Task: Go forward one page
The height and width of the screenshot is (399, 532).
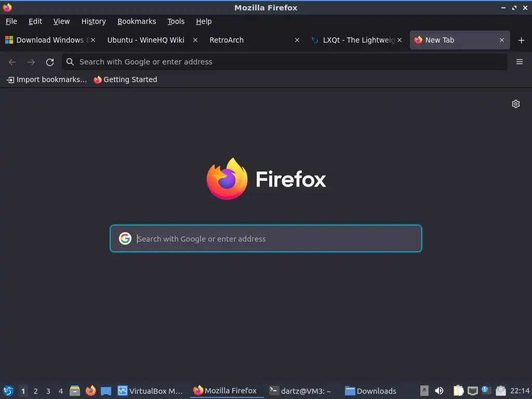Action: coord(31,62)
